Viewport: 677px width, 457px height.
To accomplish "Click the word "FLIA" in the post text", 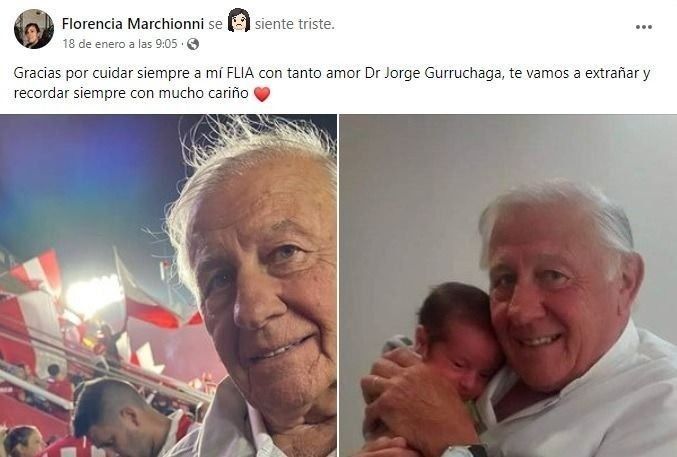I will pos(240,73).
